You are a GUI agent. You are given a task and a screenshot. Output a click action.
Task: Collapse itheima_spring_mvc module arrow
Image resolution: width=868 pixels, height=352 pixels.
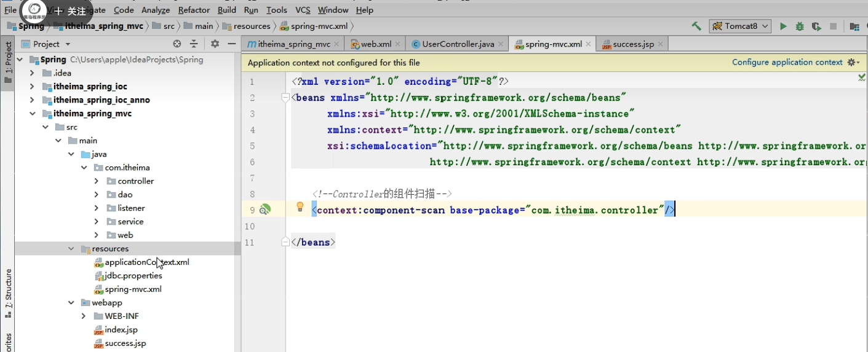coord(32,114)
